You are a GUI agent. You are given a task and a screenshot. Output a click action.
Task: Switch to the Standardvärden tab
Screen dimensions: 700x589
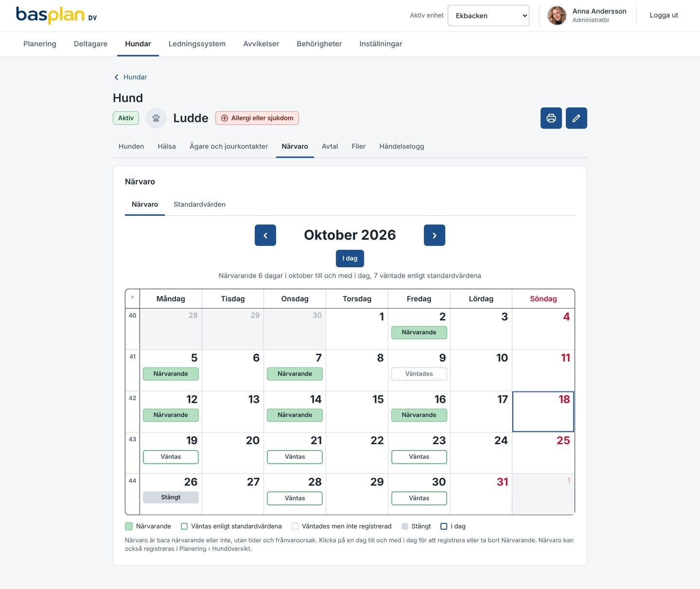(199, 205)
